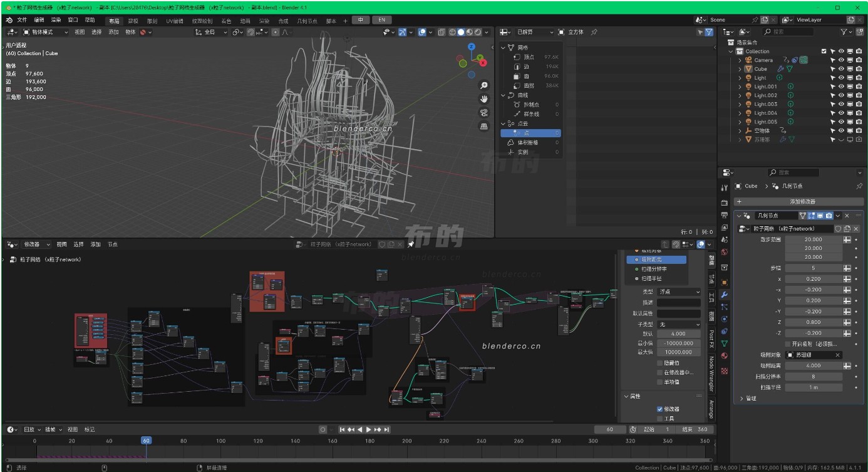Jump to timeline start frame
This screenshot has height=472, width=868.
343,429
